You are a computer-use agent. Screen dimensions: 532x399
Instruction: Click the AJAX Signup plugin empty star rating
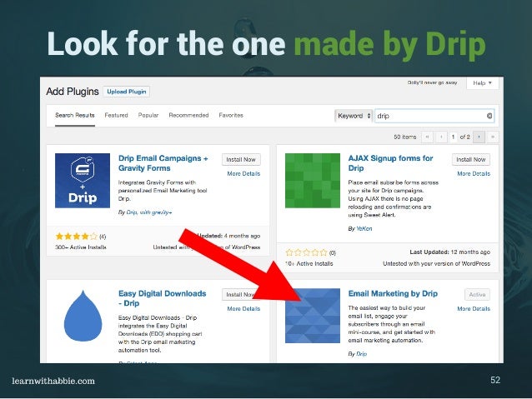[x=306, y=252]
